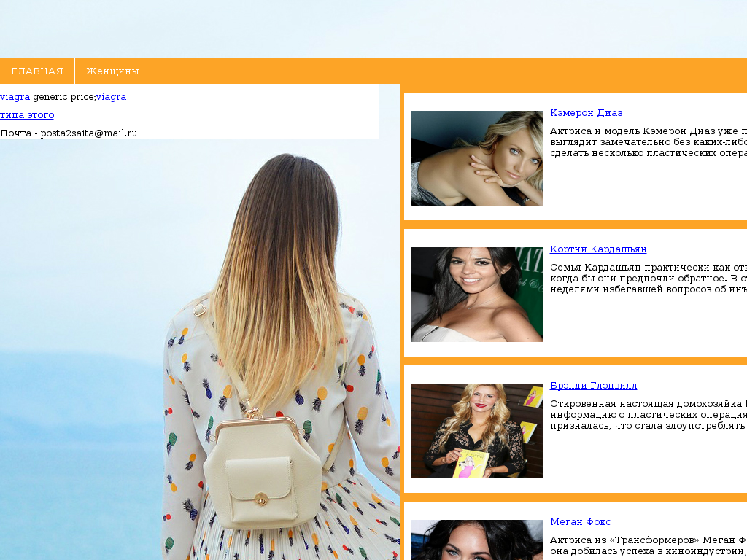
Task: Click the empty orange navigation bar area
Action: tap(438, 71)
